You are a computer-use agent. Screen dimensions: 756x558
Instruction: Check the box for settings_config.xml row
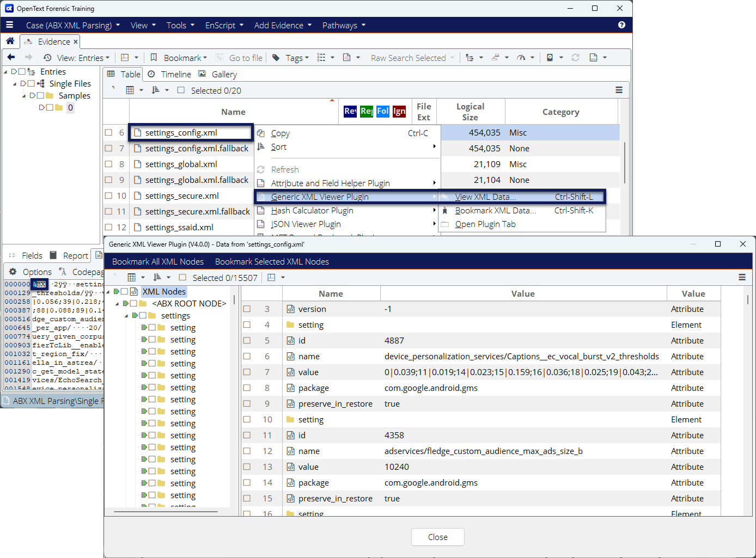(x=109, y=132)
